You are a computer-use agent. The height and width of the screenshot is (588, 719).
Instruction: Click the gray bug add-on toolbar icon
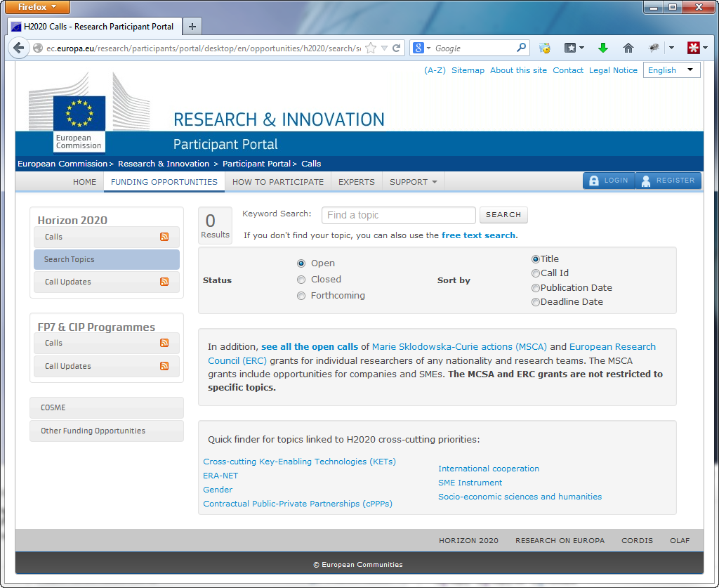pyautogui.click(x=654, y=48)
